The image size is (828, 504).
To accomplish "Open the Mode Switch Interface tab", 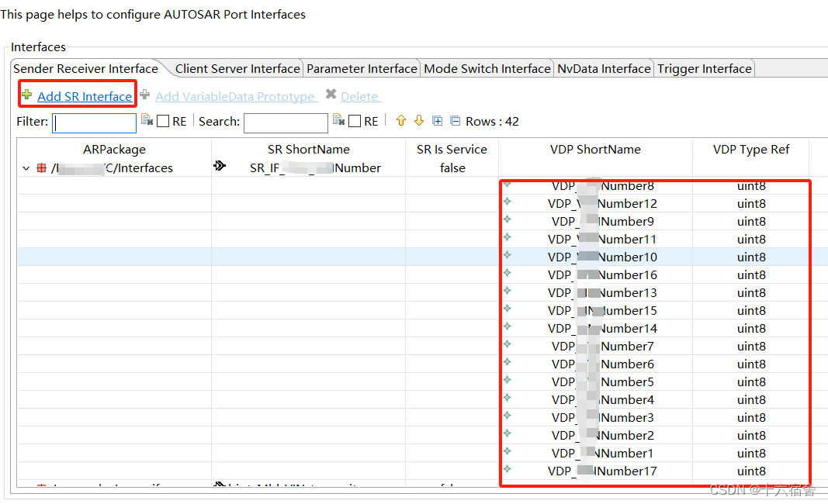I will 487,68.
